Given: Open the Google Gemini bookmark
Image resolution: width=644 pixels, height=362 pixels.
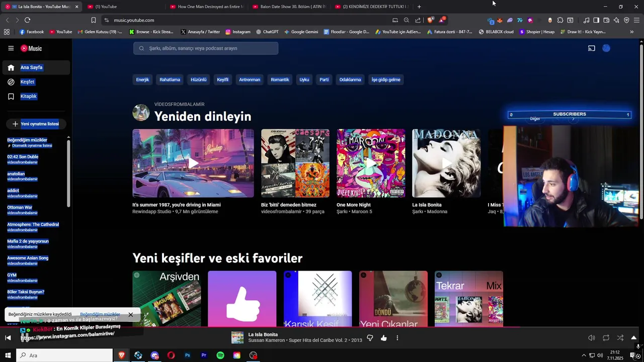Looking at the screenshot, I should coord(301,32).
